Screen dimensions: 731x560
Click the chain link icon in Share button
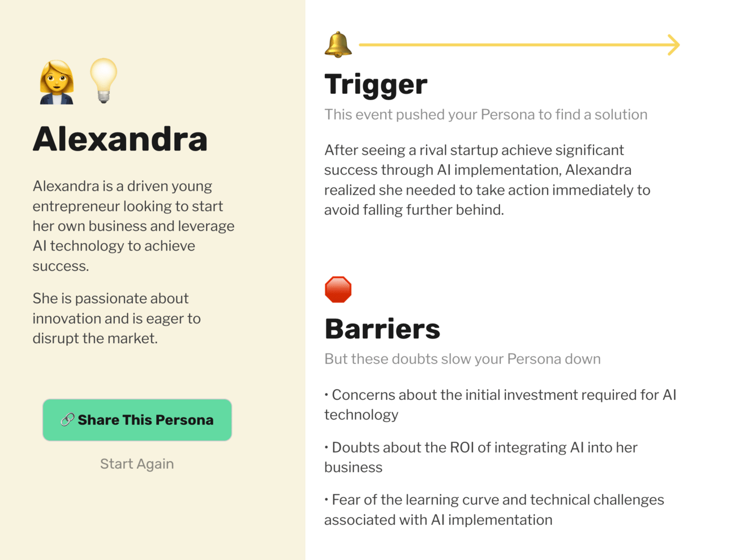[x=67, y=420]
